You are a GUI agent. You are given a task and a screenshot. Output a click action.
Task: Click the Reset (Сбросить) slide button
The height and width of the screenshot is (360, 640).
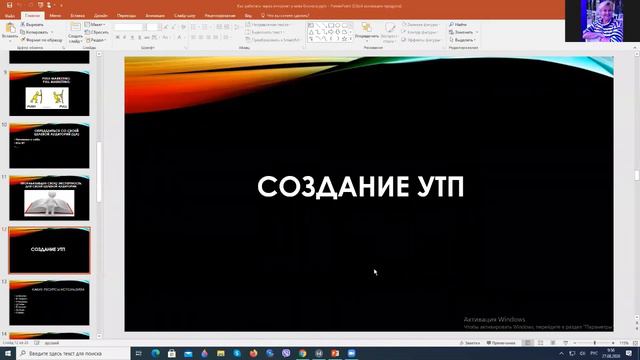pos(97,32)
